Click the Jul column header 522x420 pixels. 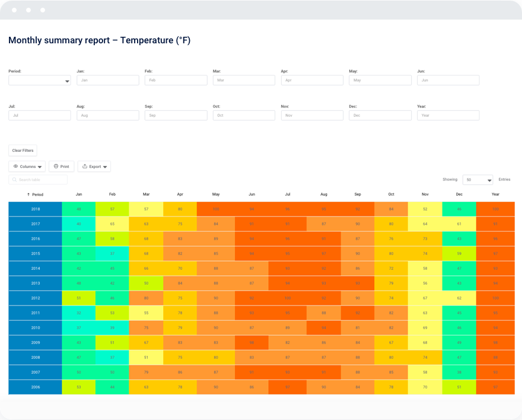pyautogui.click(x=288, y=195)
